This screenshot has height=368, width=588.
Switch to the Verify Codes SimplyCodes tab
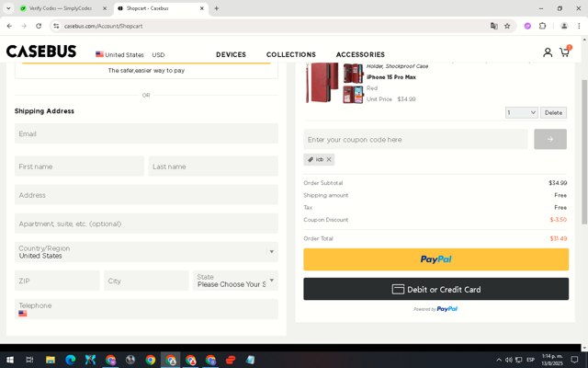(60, 8)
